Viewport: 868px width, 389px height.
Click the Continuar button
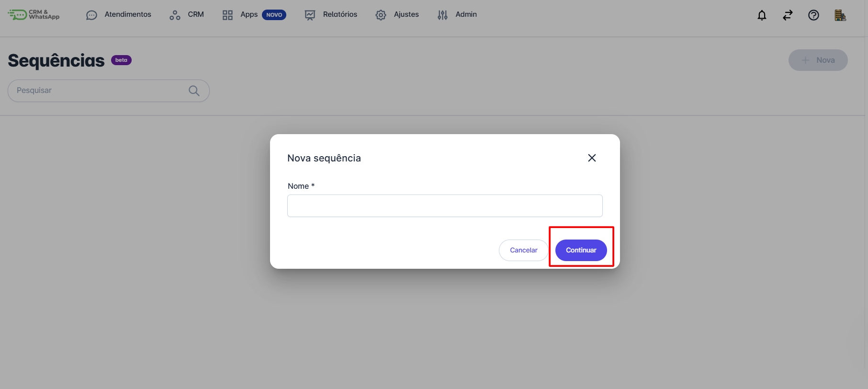pyautogui.click(x=581, y=250)
